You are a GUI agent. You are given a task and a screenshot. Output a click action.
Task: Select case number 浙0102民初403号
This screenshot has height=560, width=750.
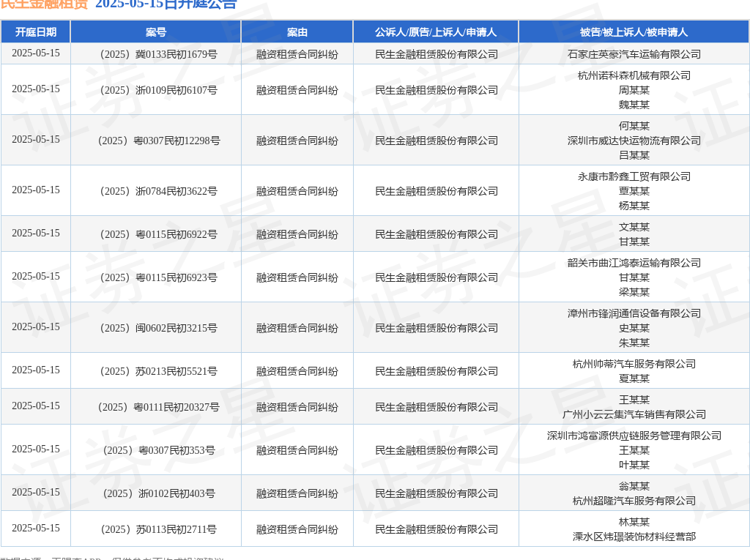(177, 493)
